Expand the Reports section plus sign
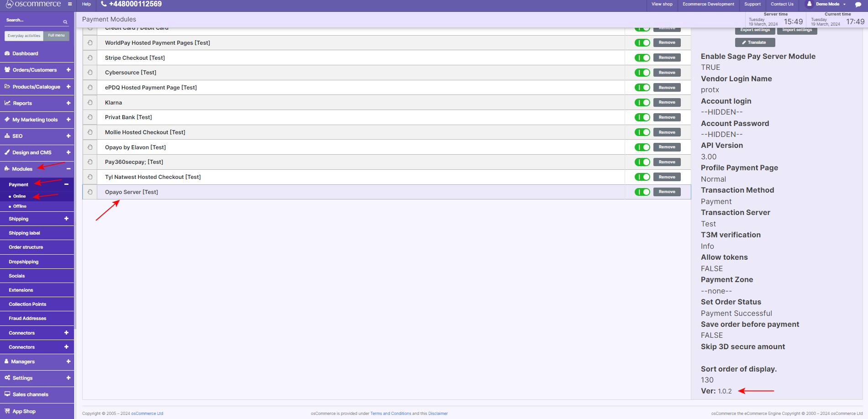Viewport: 868px width, 419px height. 68,103
